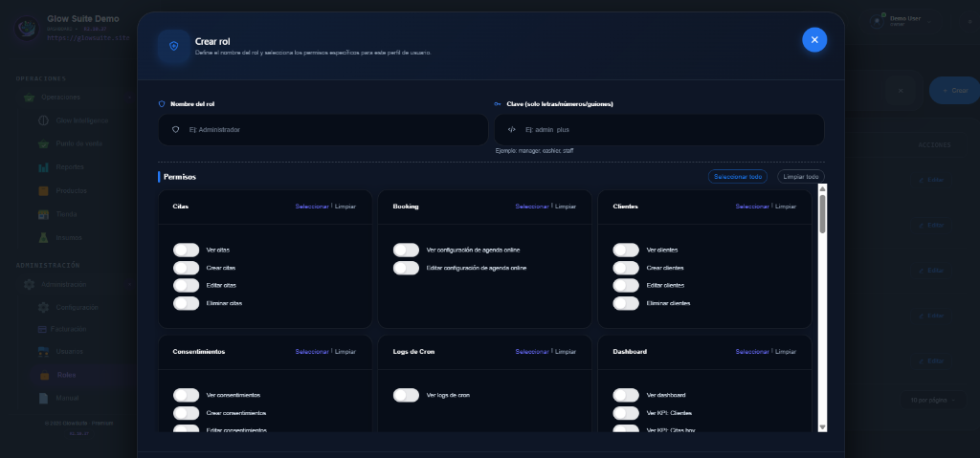Viewport: 980px width, 458px height.
Task: Click Operaciones basket icon in sidebar
Action: point(29,98)
